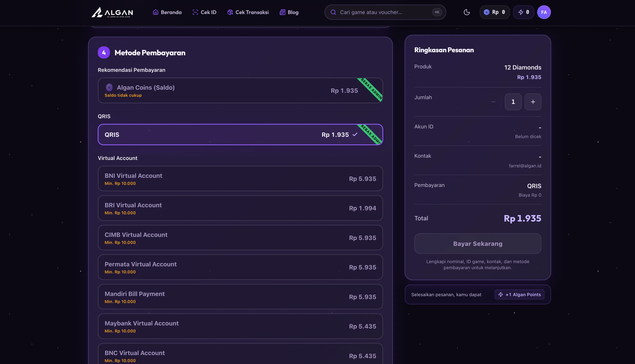This screenshot has width=635, height=364.
Task: Open Cek ID page
Action: coord(204,12)
